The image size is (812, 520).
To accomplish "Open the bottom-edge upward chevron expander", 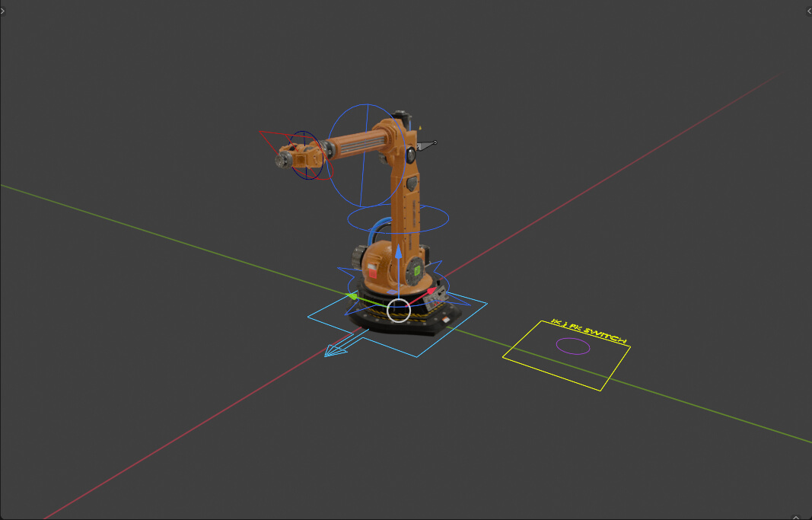I will click(796, 516).
